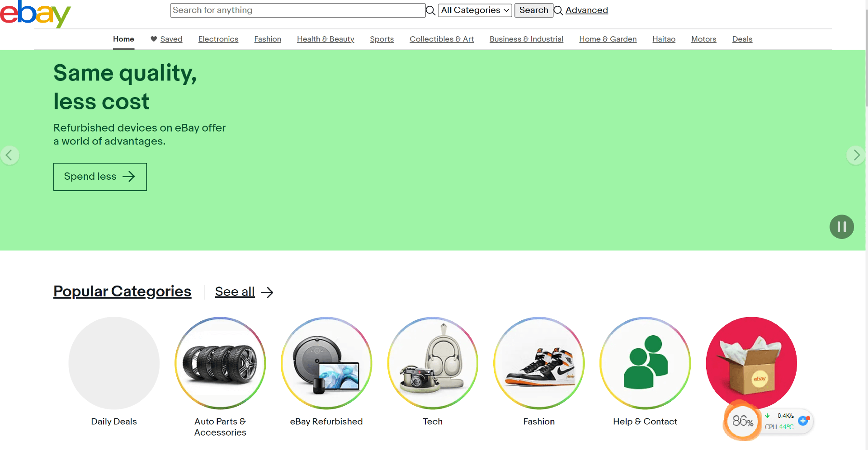Viewport: 868px width, 450px height.
Task: Open the Haitao menu item
Action: click(x=664, y=39)
